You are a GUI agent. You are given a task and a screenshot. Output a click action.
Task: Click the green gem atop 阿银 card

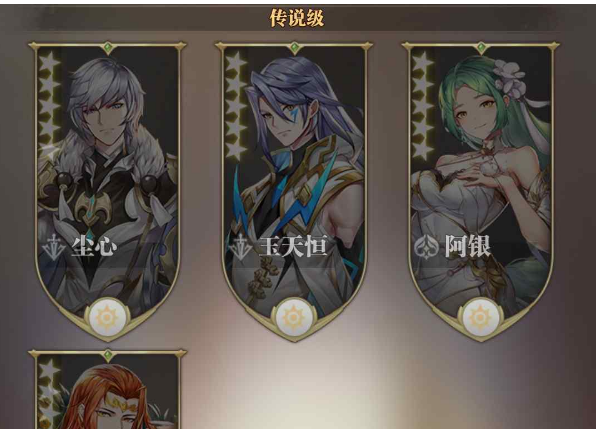point(481,48)
